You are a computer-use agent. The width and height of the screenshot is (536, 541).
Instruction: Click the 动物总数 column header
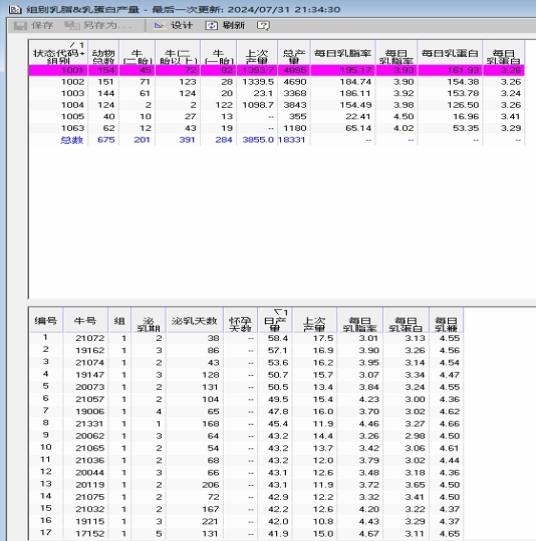(103, 53)
